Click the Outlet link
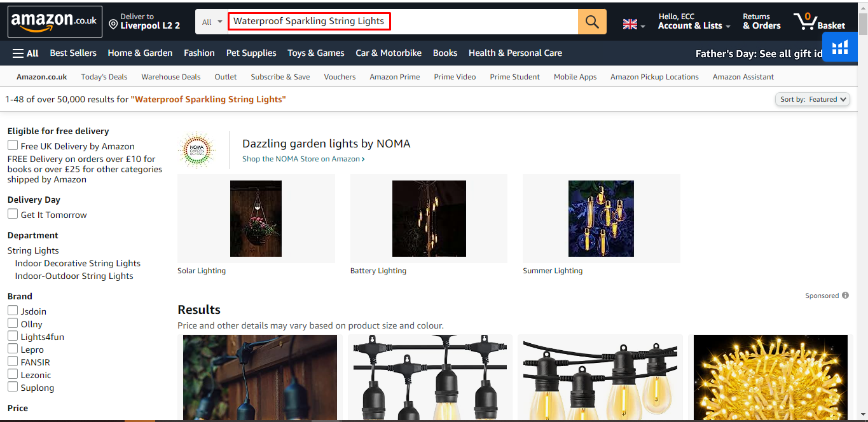868x422 pixels. pyautogui.click(x=226, y=77)
